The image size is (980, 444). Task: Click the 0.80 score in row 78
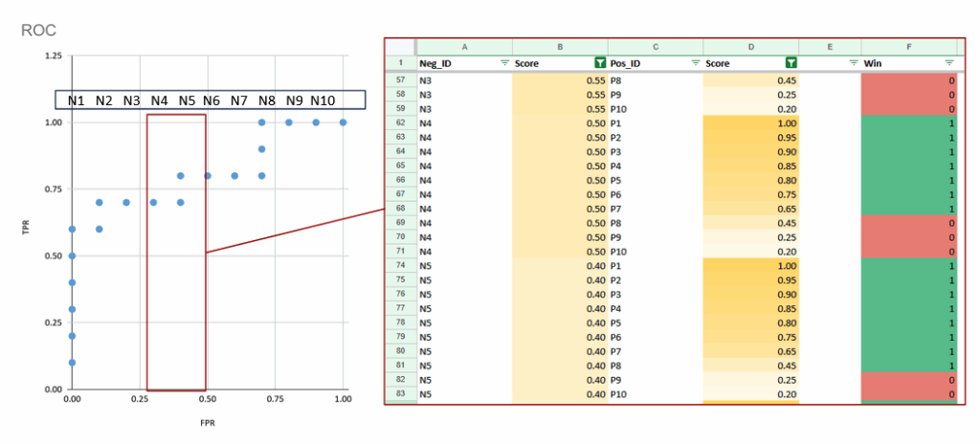click(751, 322)
